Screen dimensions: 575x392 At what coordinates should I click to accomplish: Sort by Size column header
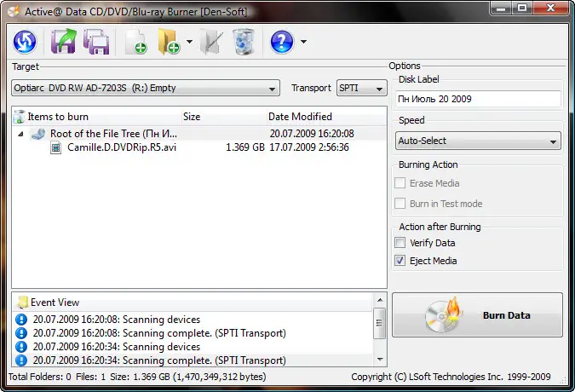(224, 117)
